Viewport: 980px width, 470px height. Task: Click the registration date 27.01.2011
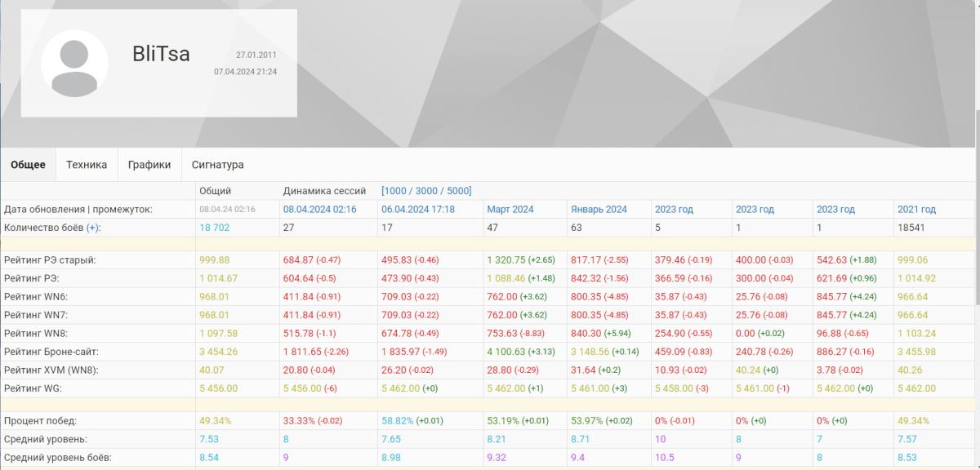pos(256,55)
